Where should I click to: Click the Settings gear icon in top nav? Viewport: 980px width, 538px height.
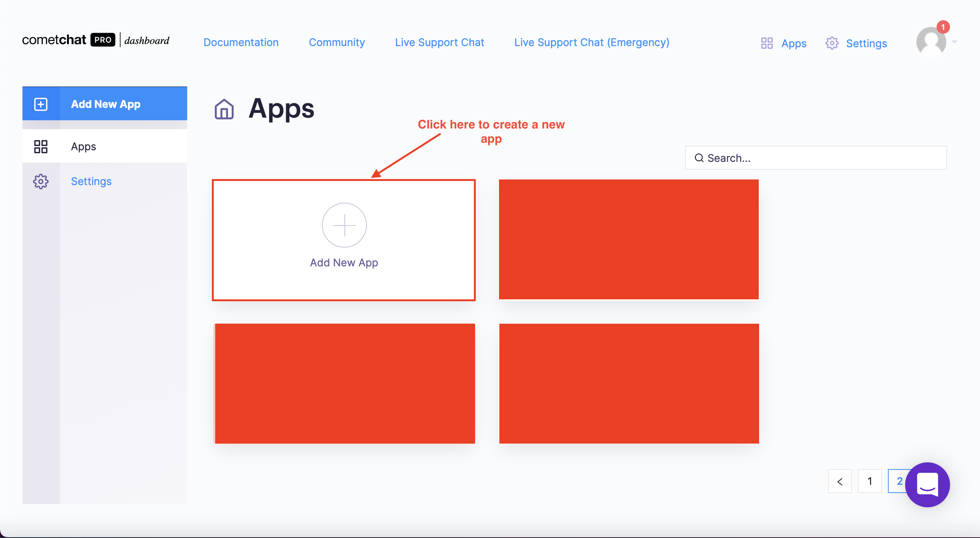click(832, 42)
